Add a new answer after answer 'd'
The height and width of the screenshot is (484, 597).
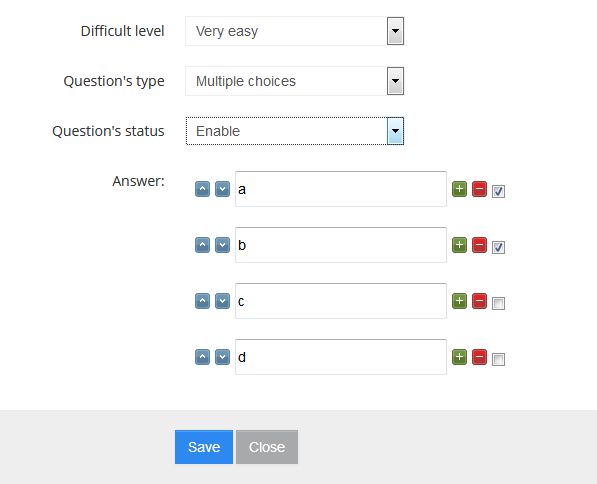click(460, 357)
